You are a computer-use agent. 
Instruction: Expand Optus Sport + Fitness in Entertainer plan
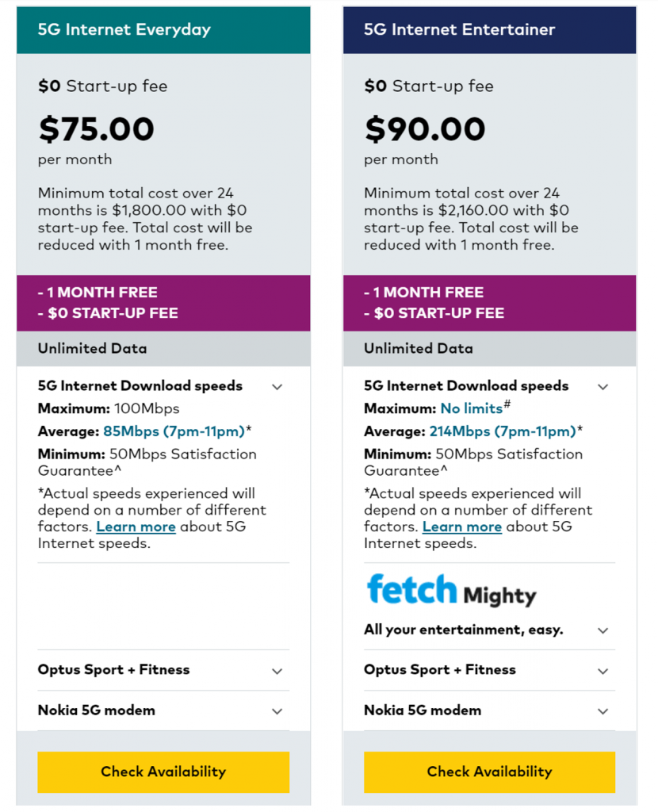click(489, 670)
